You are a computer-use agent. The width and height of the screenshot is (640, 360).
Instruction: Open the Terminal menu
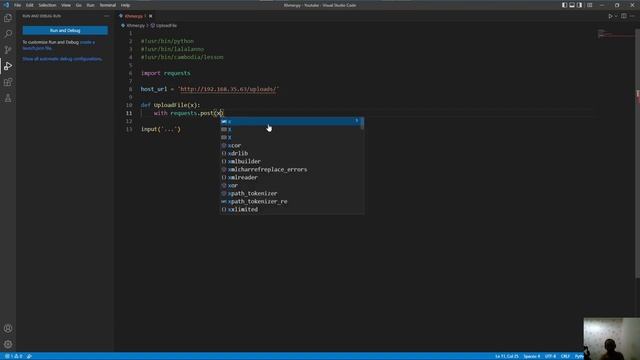point(108,5)
